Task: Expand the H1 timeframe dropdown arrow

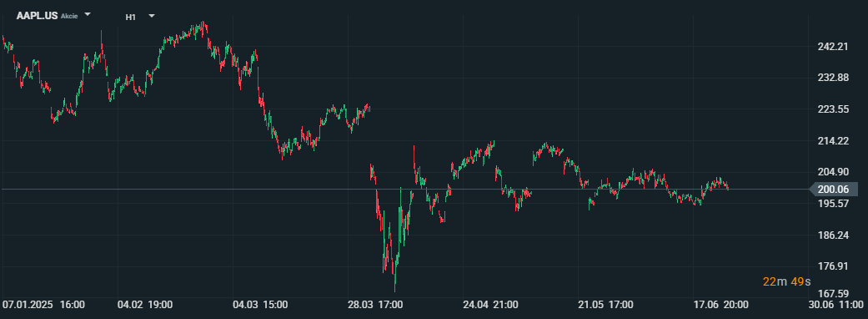Action: click(x=152, y=16)
